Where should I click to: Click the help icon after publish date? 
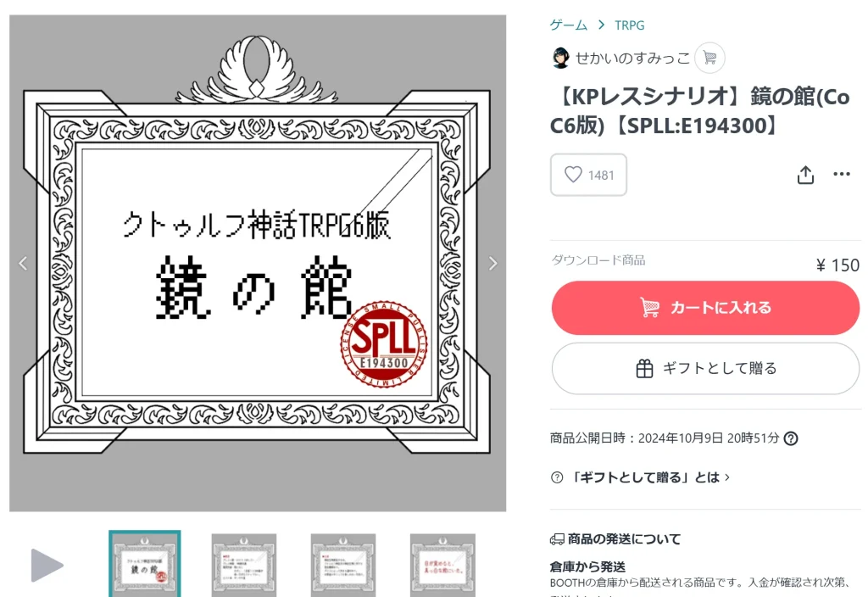pyautogui.click(x=791, y=438)
